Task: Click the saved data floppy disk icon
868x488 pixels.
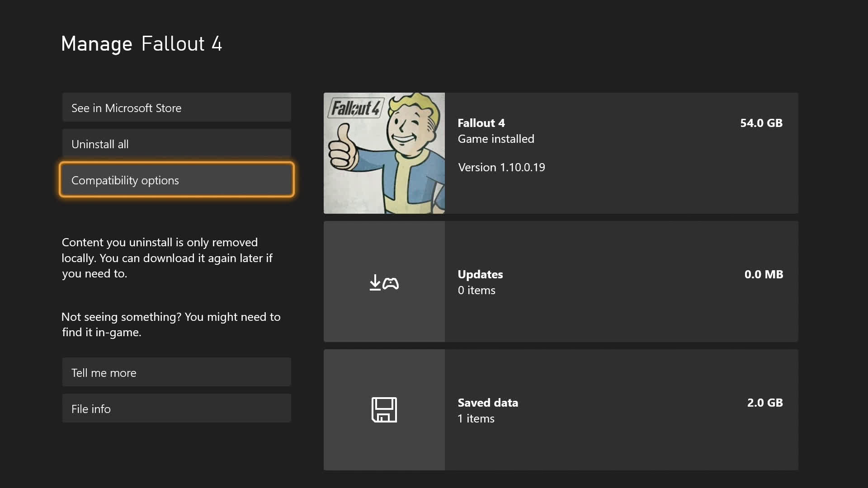Action: click(384, 410)
